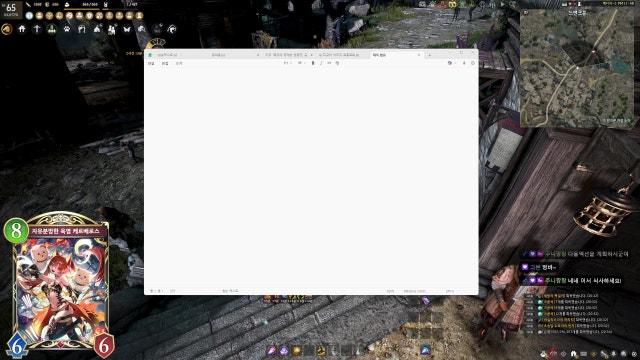640x360 pixels.
Task: Add a new Notepad tab with plus
Action: [429, 55]
